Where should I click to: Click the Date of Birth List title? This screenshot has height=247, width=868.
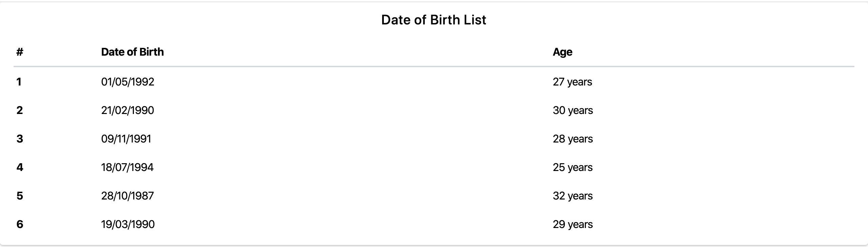(x=434, y=20)
